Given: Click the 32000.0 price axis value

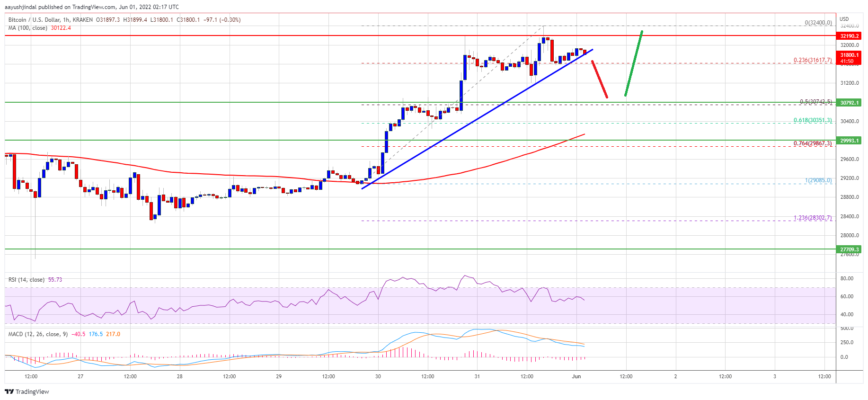Looking at the screenshot, I should pos(850,45).
